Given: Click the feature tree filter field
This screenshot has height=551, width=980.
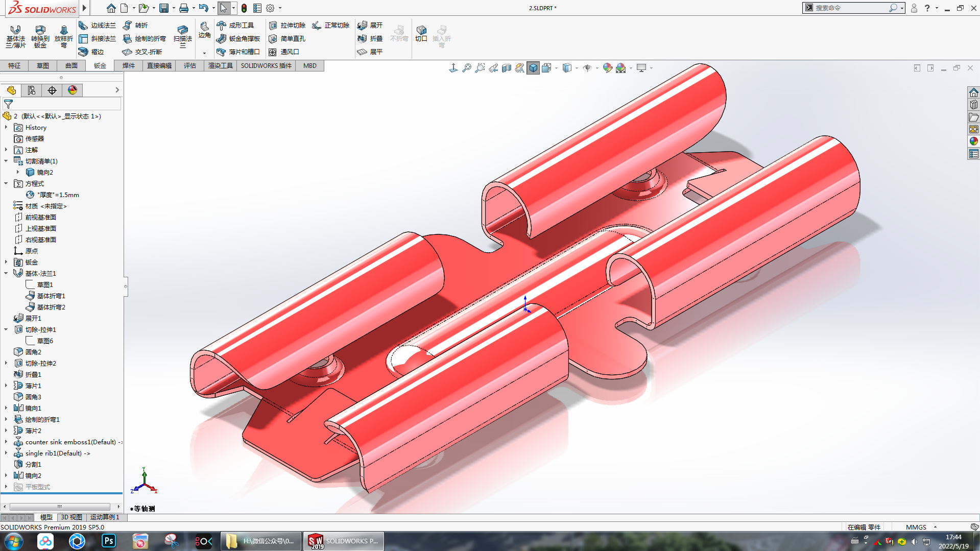Looking at the screenshot, I should pos(62,104).
